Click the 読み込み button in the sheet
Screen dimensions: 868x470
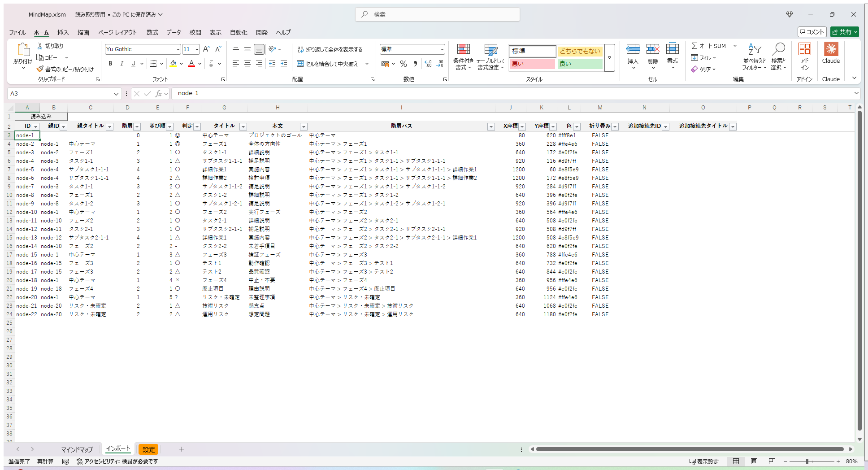point(41,117)
